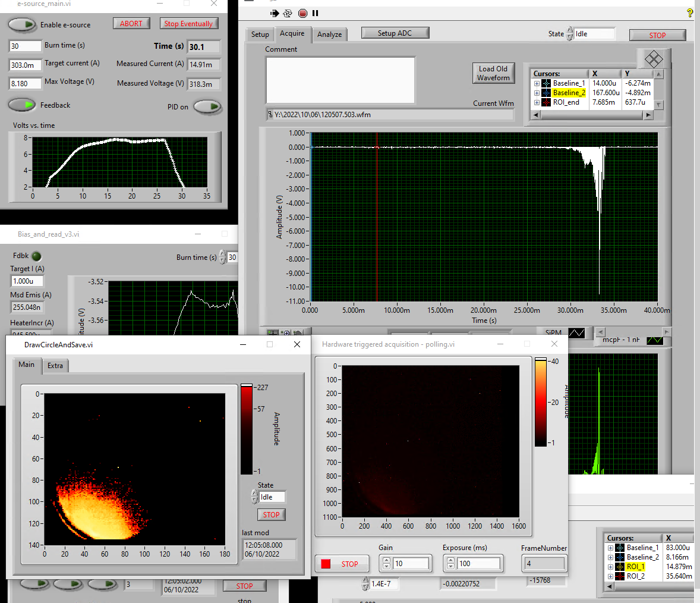Open the Extra tab in DrawCircleAndSave
Screen dimensions: 700x603
point(55,366)
